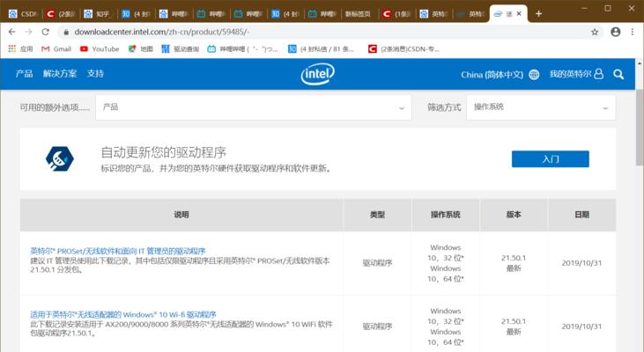
Task: Open the Chrome three-dot menu
Action: 633,32
